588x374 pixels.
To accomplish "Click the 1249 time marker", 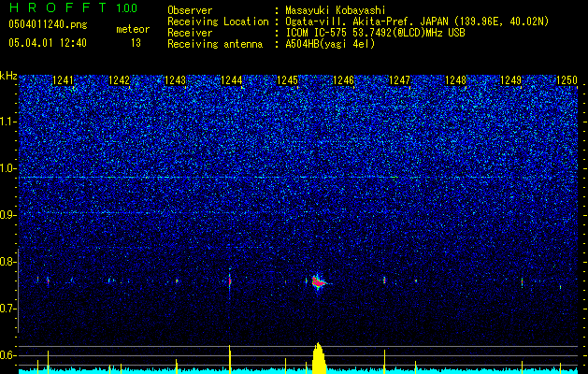I will (511, 80).
